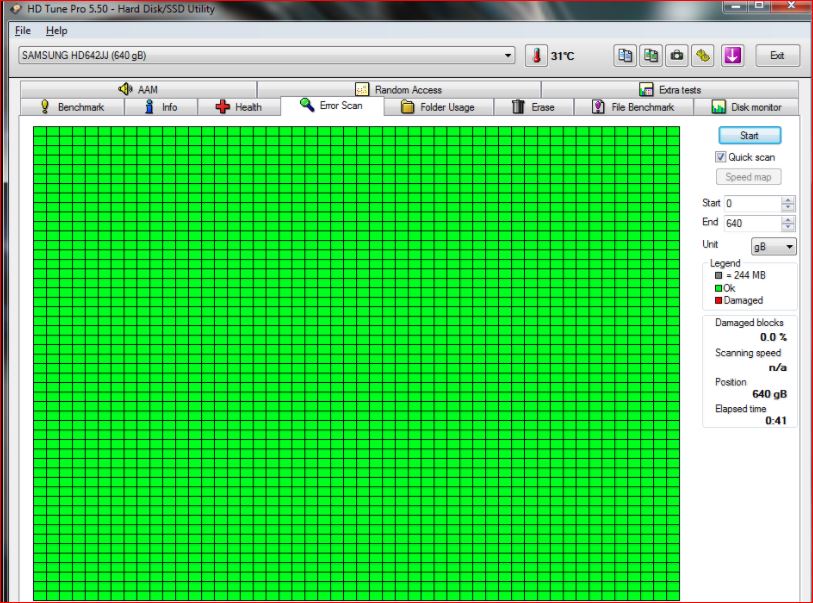The height and width of the screenshot is (603, 813).
Task: Open the File menu
Action: coord(23,31)
